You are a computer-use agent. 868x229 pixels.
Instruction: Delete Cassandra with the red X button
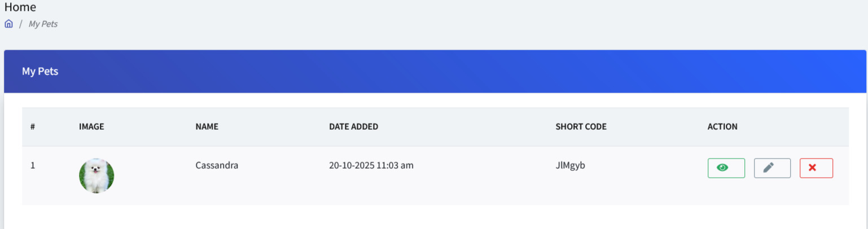pyautogui.click(x=816, y=168)
